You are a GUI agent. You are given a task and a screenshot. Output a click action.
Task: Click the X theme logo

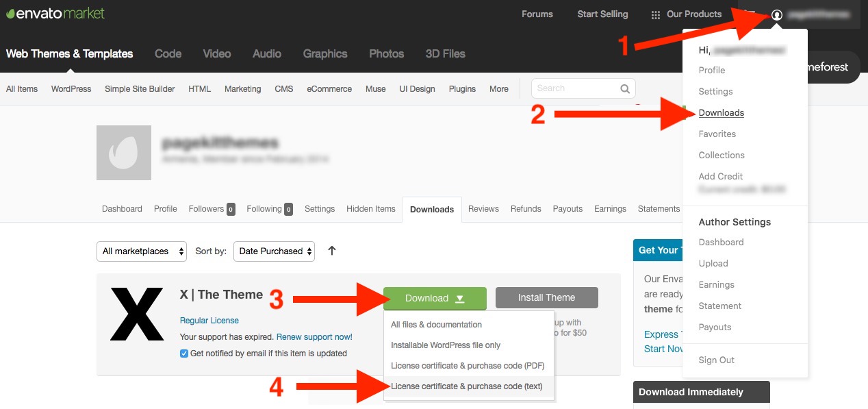(x=136, y=312)
